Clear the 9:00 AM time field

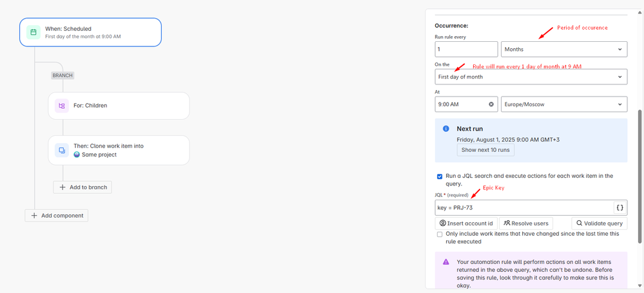point(491,104)
